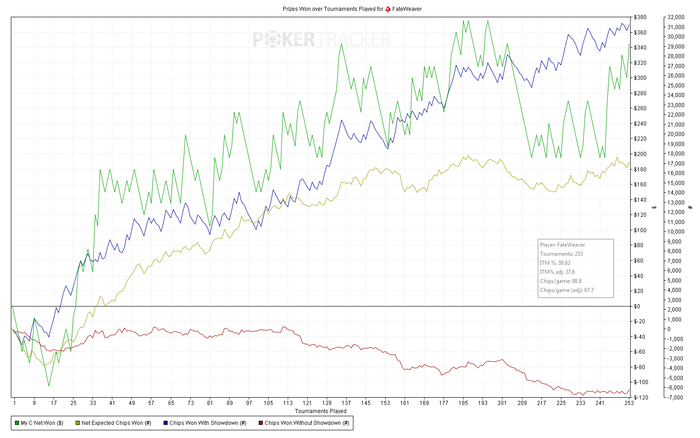This screenshot has height=438, width=700.
Task: Click the '10,000' chips axis label
Action: [675, 232]
